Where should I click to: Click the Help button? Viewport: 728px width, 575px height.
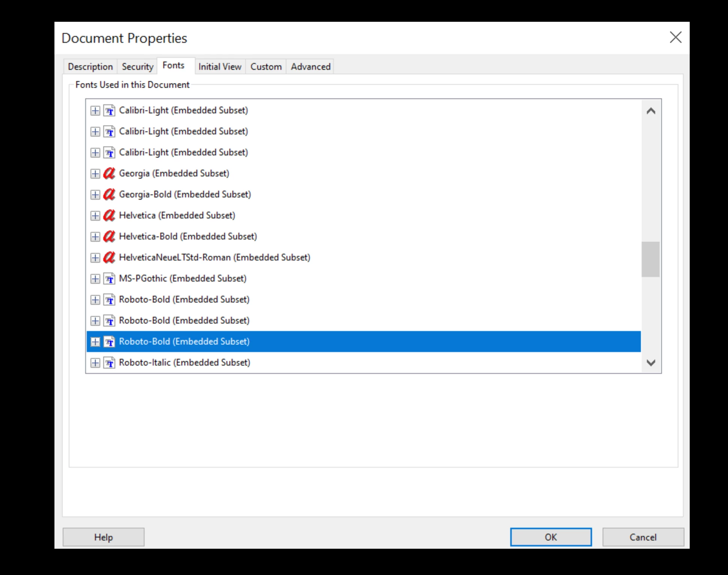103,537
